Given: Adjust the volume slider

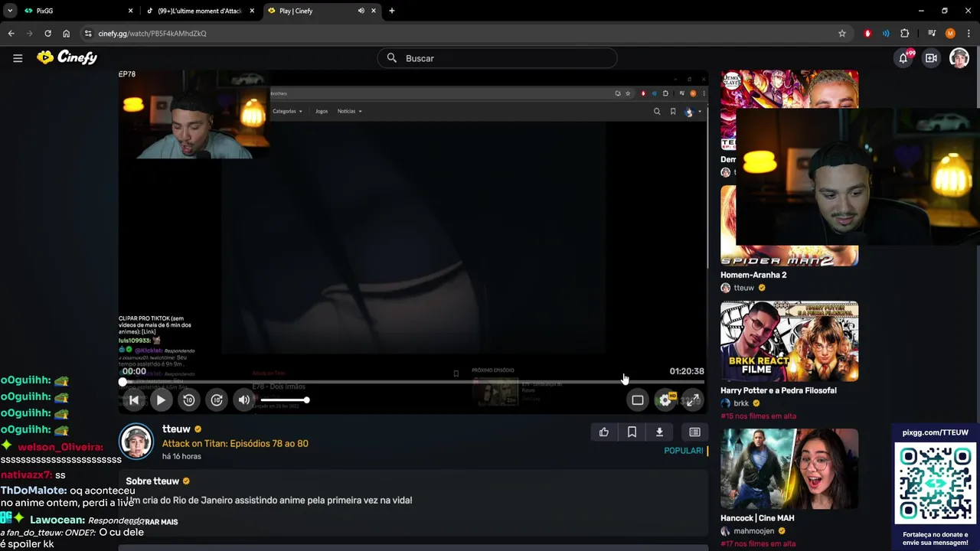Looking at the screenshot, I should pos(284,400).
